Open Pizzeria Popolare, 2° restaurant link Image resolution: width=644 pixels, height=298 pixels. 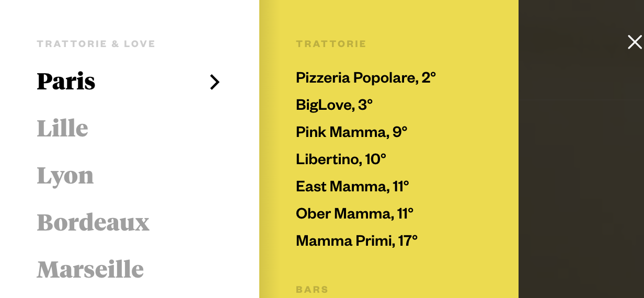coord(366,78)
